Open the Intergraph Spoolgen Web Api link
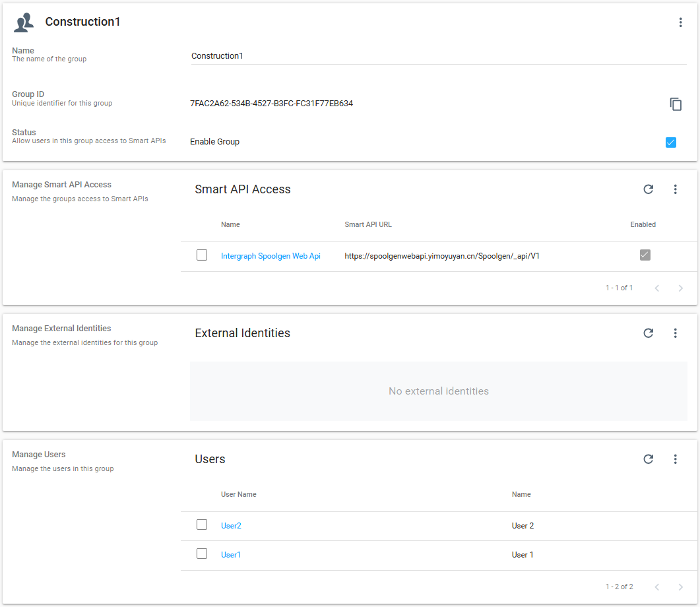The height and width of the screenshot is (607, 700). 270,256
